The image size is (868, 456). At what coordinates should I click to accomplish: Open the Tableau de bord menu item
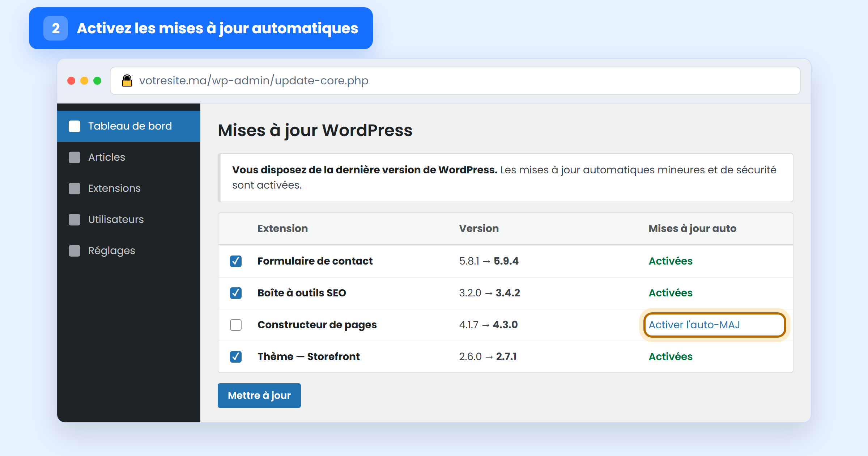tap(129, 126)
